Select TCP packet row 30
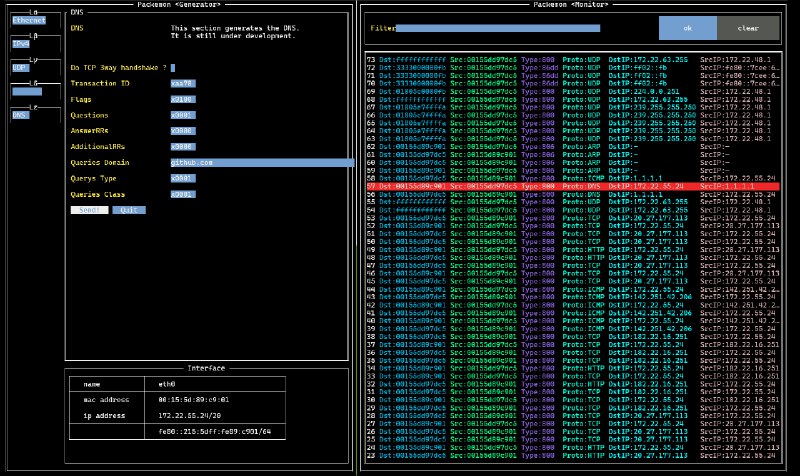Image resolution: width=800 pixels, height=476 pixels. click(x=573, y=400)
